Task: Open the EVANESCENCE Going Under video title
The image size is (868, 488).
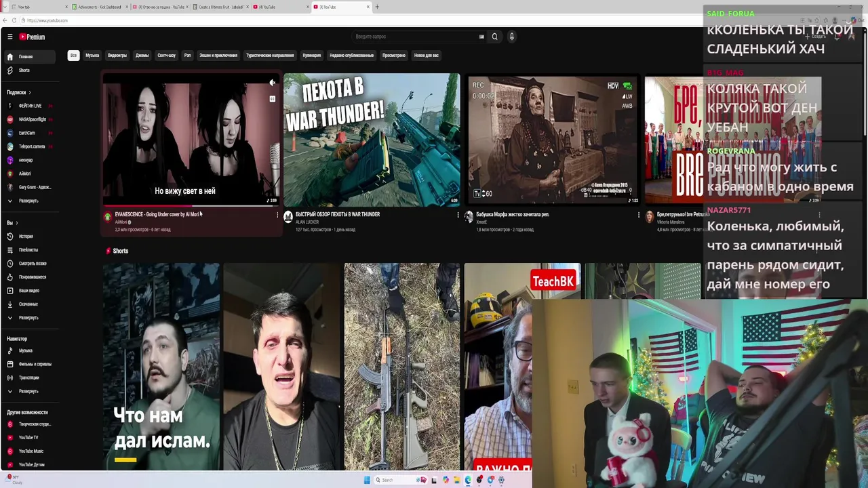Action: [157, 214]
